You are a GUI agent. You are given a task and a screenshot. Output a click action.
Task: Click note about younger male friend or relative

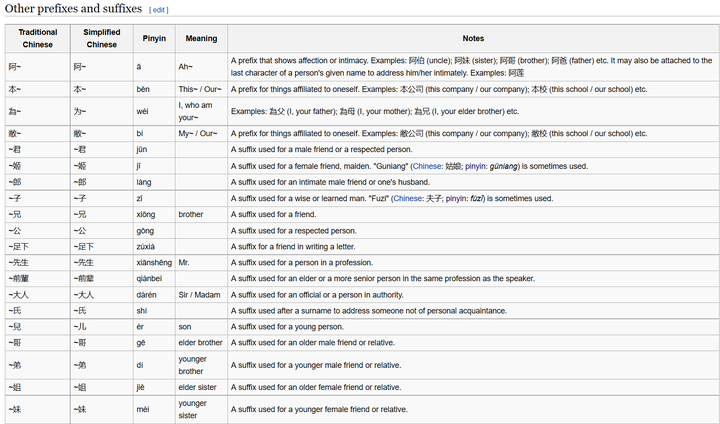click(316, 365)
